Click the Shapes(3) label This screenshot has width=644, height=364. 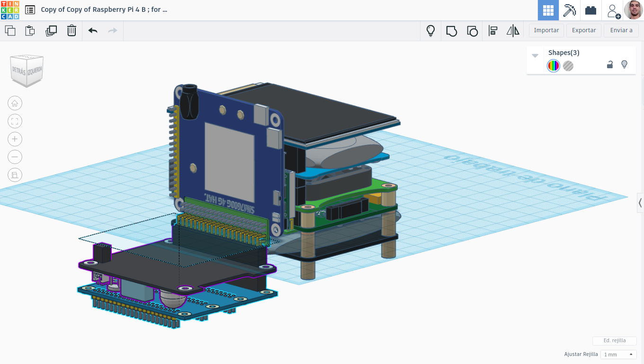click(x=563, y=53)
